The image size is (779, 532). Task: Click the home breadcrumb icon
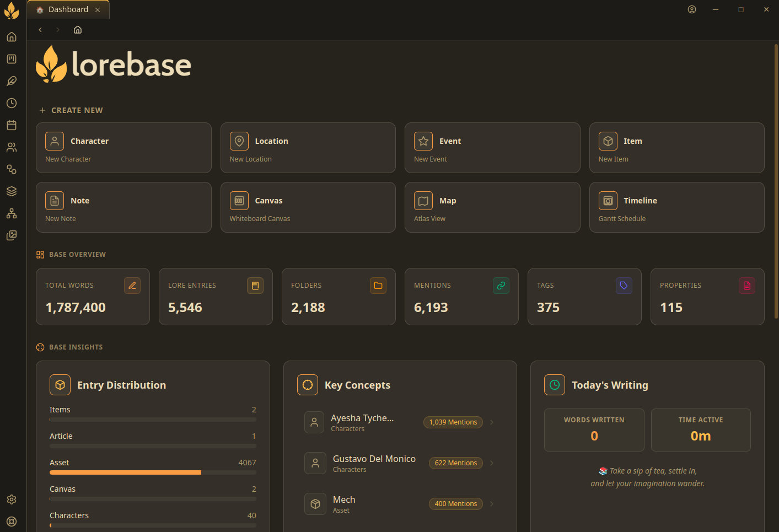(x=78, y=30)
